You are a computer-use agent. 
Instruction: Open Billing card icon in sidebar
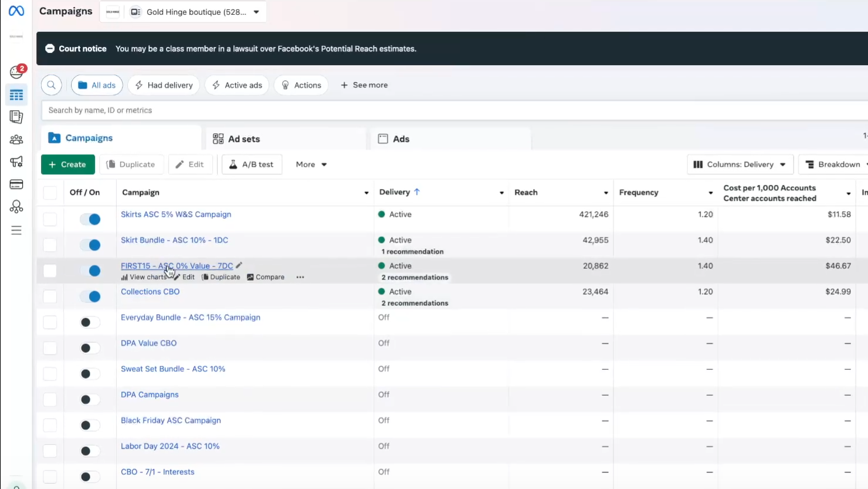tap(16, 184)
